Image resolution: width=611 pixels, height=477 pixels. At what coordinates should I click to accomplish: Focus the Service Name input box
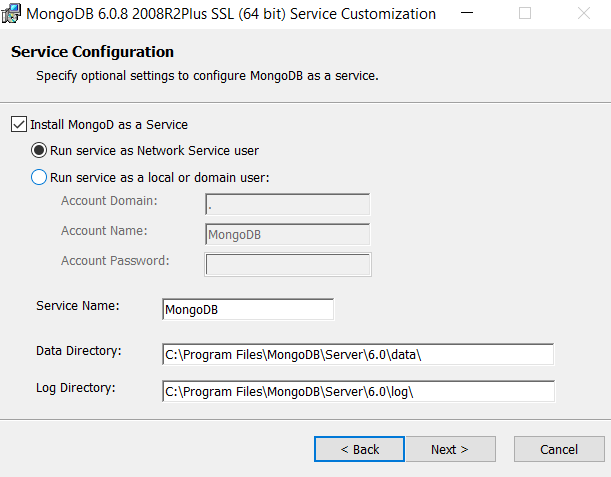(x=247, y=310)
